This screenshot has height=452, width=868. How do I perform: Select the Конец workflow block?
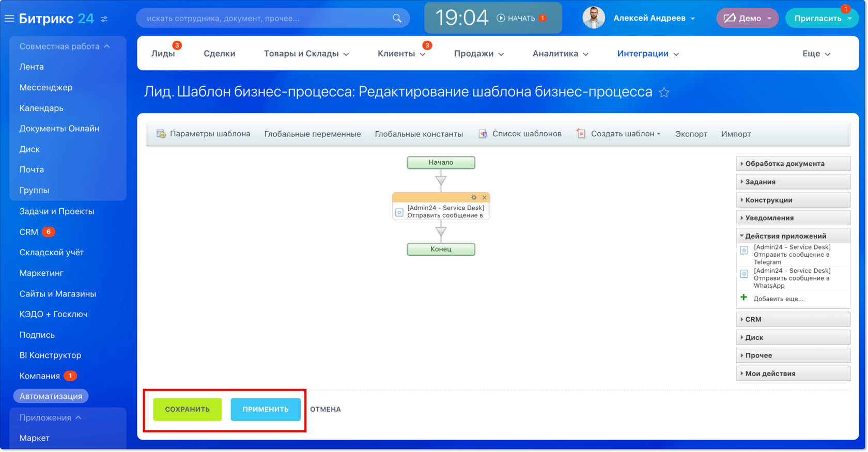(441, 249)
